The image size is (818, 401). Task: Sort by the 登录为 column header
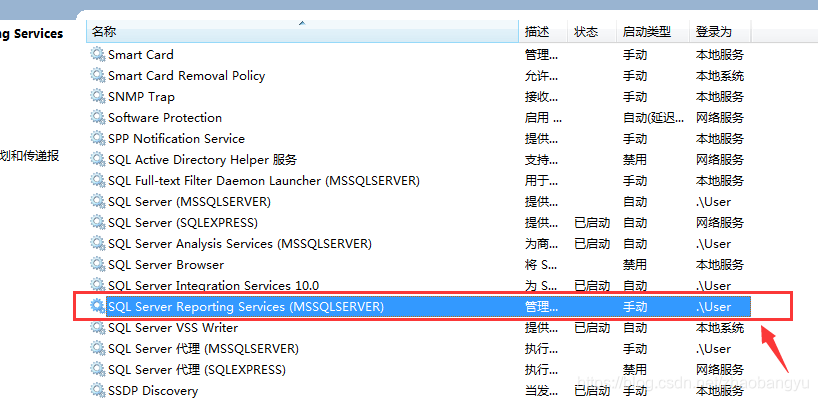720,32
